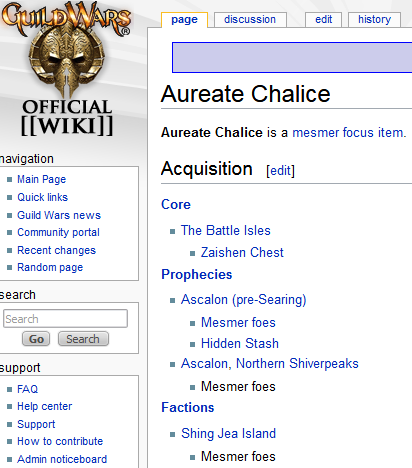
Task: Open the Zaishen Chest link
Action: [242, 253]
